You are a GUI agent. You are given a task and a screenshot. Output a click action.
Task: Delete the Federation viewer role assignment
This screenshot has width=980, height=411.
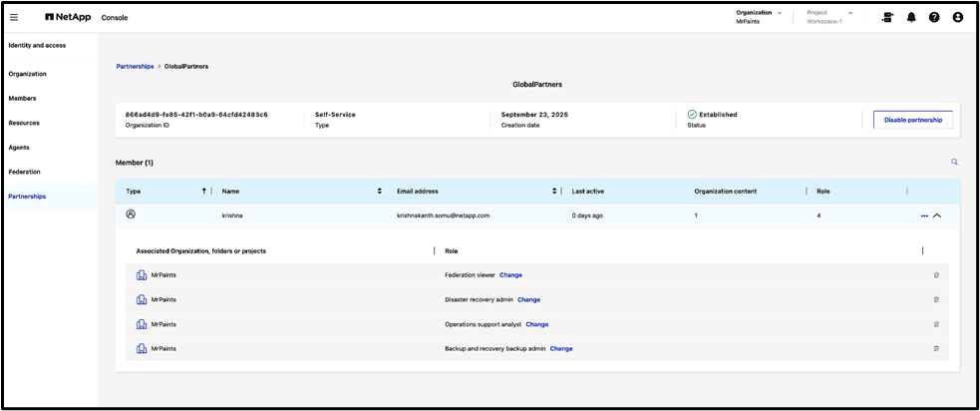pyautogui.click(x=936, y=274)
